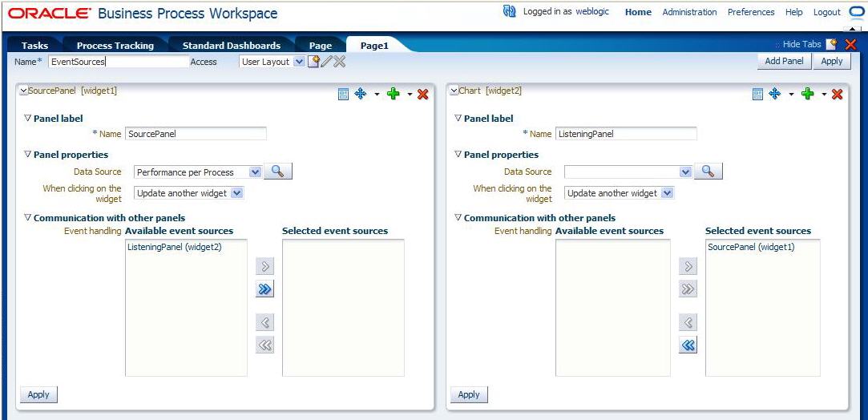Click double right arrow in SourcePanel event handling

click(265, 289)
